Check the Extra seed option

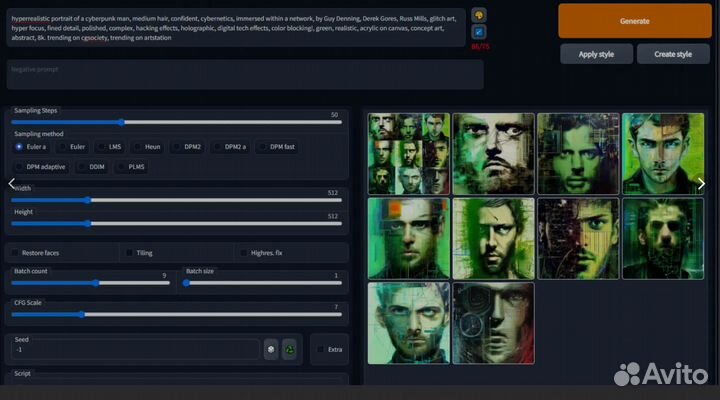(x=319, y=349)
